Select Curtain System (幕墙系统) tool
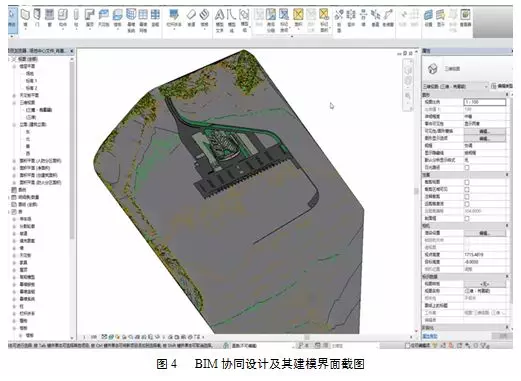The height and width of the screenshot is (381, 521). 131,21
